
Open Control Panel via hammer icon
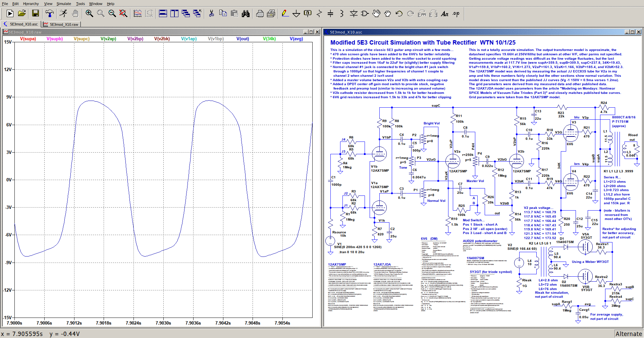50,13
